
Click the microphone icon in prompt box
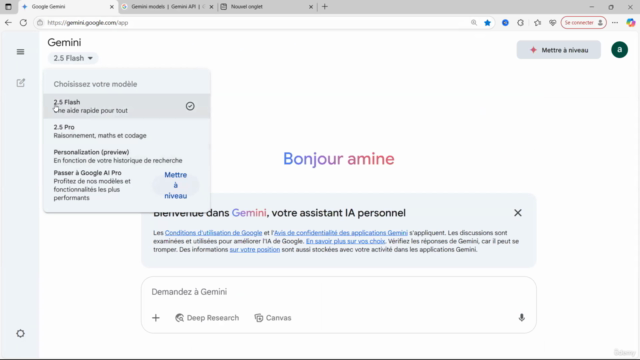click(522, 318)
